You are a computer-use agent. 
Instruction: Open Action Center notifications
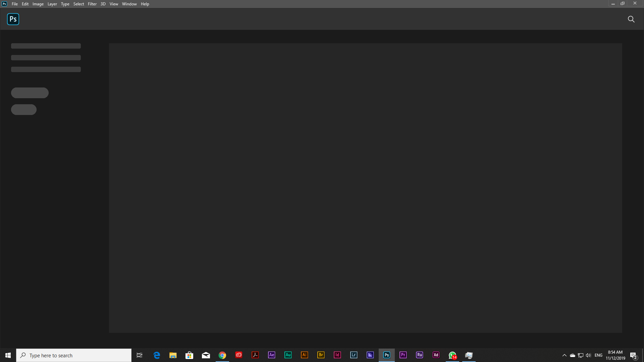pyautogui.click(x=633, y=355)
